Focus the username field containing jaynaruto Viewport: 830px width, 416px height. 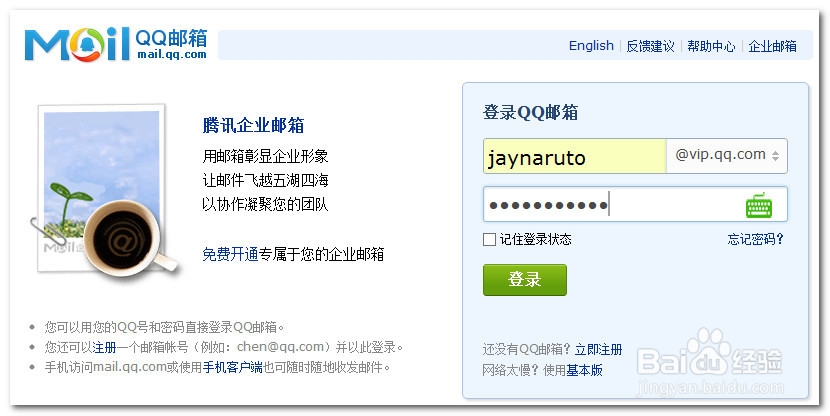coord(574,156)
